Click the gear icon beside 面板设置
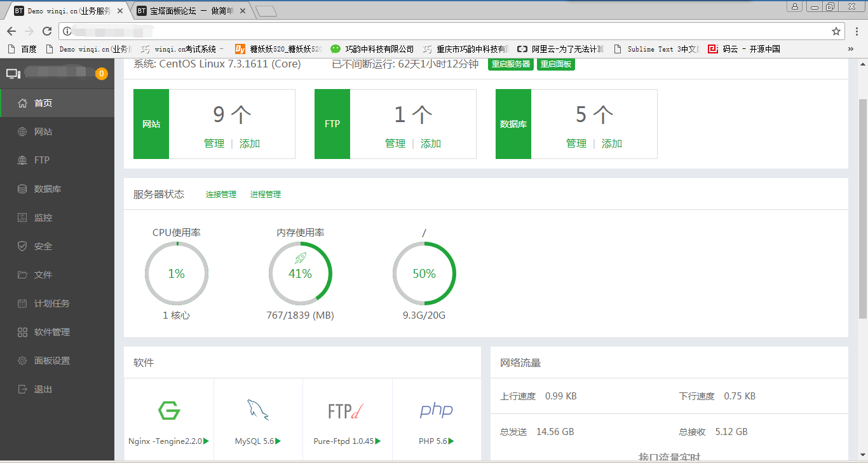Screen dimensions: 868x463 23,361
